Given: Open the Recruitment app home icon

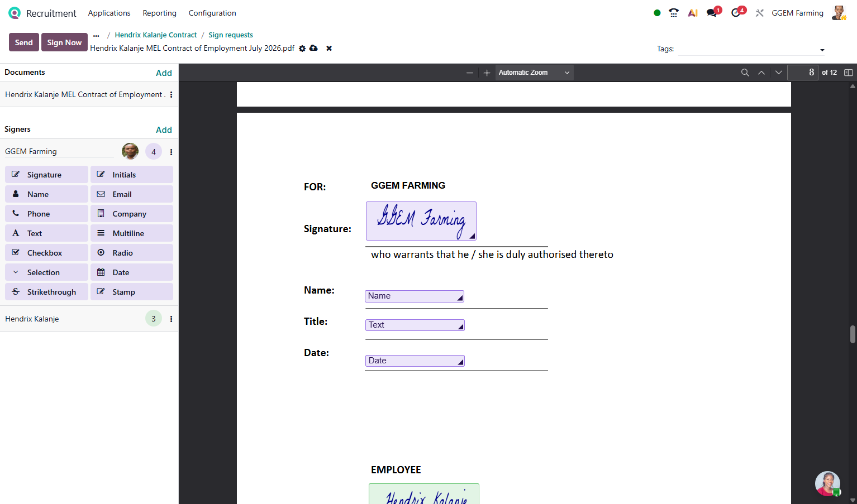Looking at the screenshot, I should (x=15, y=13).
